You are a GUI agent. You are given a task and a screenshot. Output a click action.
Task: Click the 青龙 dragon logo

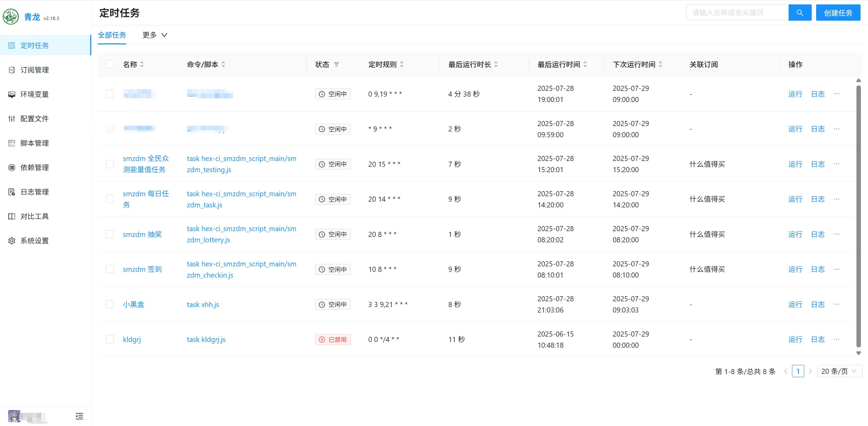pyautogui.click(x=11, y=17)
